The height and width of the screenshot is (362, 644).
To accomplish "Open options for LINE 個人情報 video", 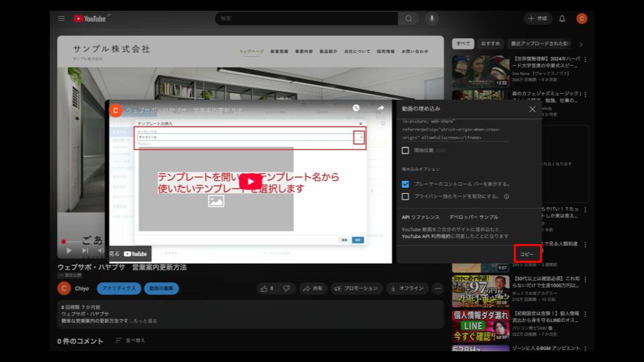I will [x=585, y=314].
